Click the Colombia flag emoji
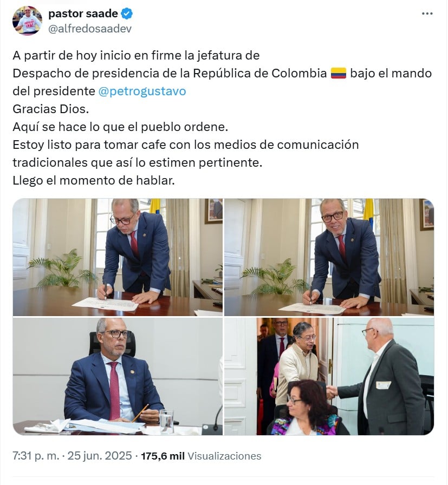The height and width of the screenshot is (485, 448). click(x=339, y=73)
